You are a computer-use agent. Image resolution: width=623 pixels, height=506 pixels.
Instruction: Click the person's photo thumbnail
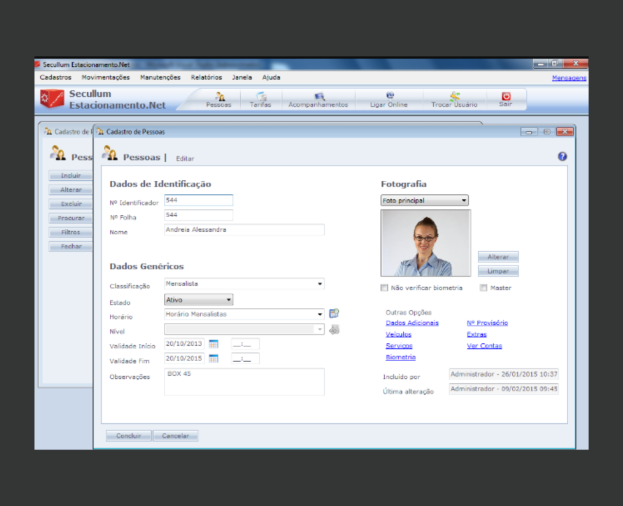click(x=426, y=243)
